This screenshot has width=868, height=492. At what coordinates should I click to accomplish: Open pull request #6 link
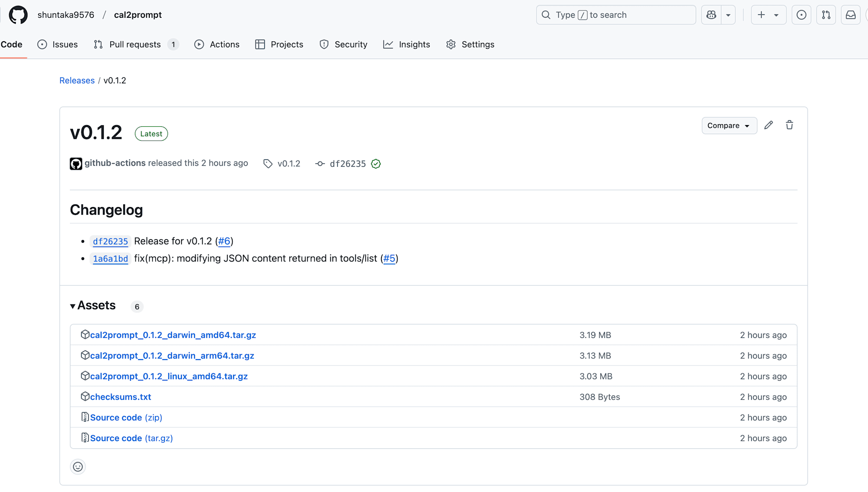point(224,241)
